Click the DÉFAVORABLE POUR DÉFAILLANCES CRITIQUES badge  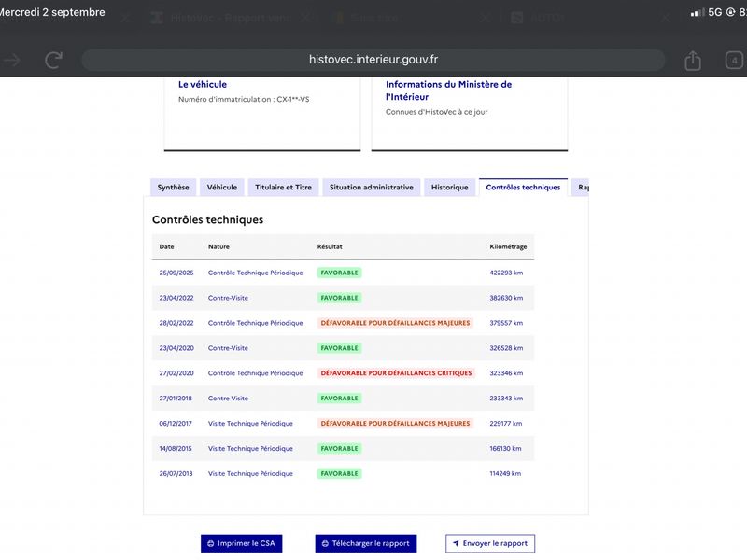396,373
